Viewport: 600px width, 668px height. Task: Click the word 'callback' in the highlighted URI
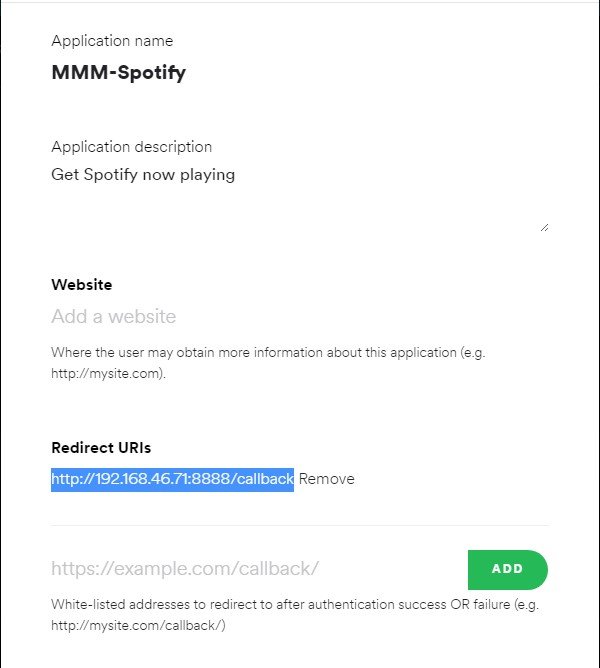262,479
